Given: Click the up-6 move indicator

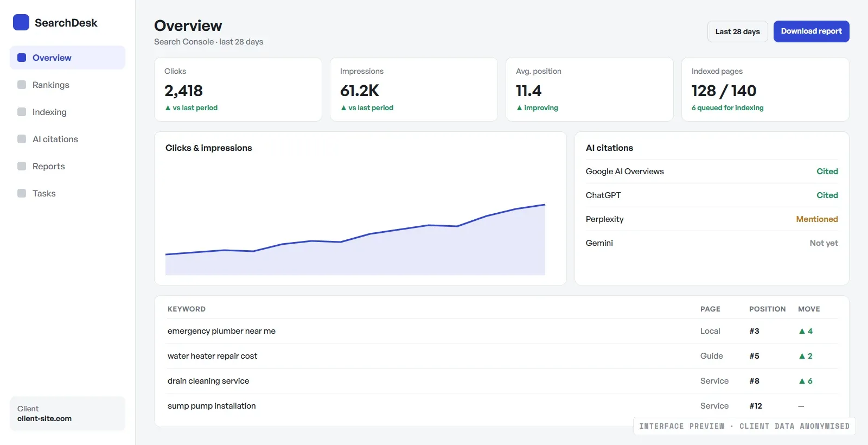Looking at the screenshot, I should click(806, 381).
